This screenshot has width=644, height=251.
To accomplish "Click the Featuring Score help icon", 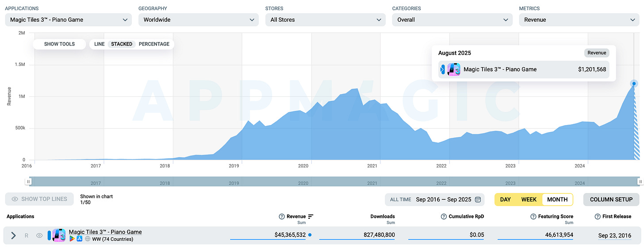I will pos(534,217).
